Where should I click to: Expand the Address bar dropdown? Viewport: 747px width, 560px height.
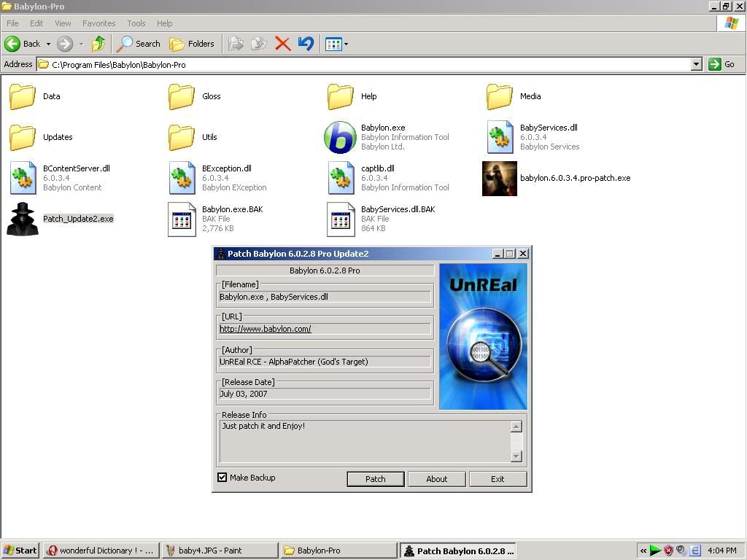click(x=696, y=64)
